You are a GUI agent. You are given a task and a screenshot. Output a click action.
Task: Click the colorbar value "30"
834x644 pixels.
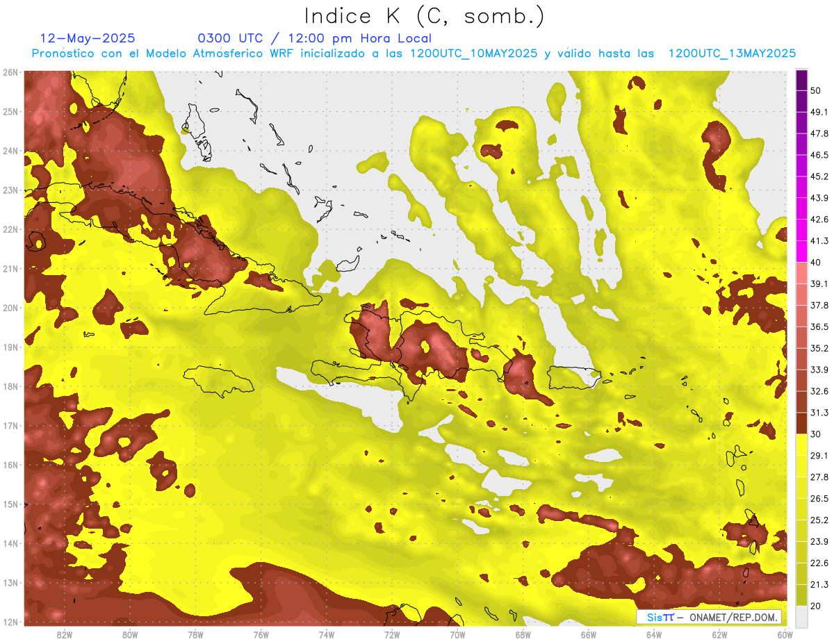click(x=816, y=434)
